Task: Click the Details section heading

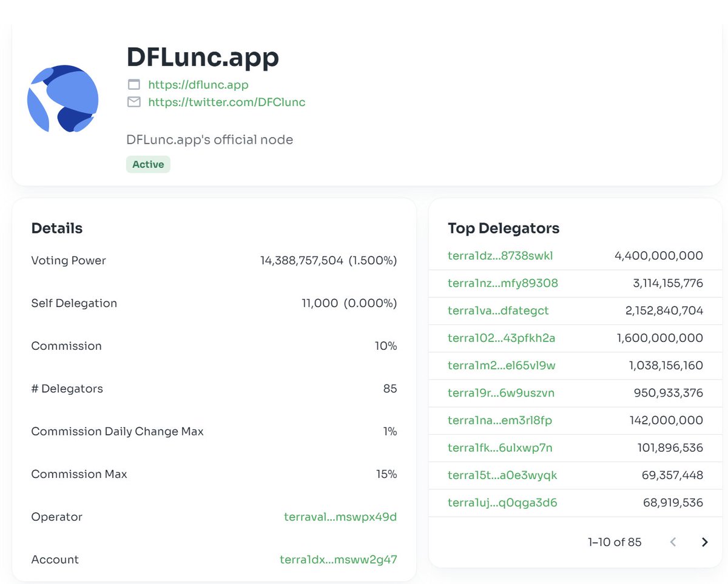Action: tap(57, 228)
